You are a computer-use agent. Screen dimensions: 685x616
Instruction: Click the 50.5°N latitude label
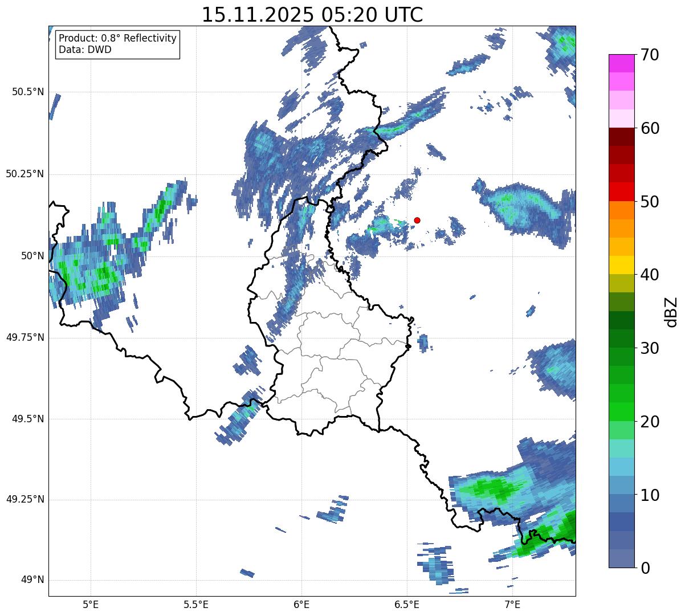coord(28,92)
